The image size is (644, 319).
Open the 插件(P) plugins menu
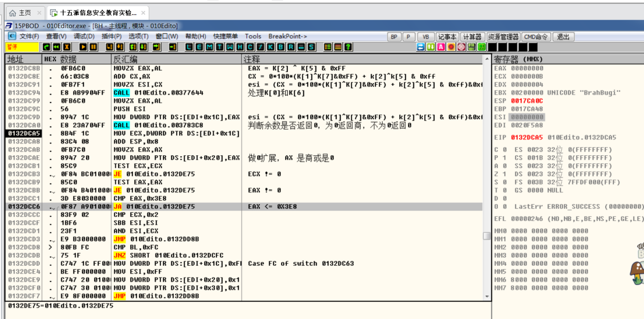tap(111, 36)
